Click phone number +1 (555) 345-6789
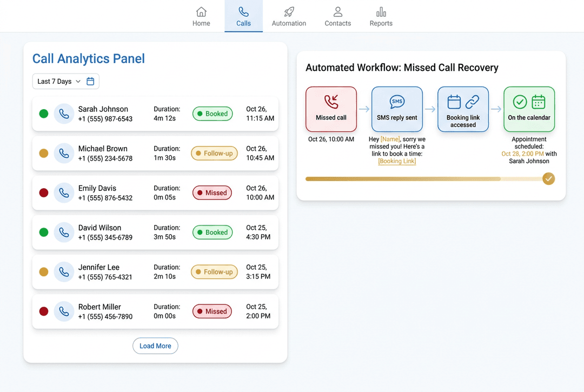This screenshot has height=392, width=584. point(105,237)
